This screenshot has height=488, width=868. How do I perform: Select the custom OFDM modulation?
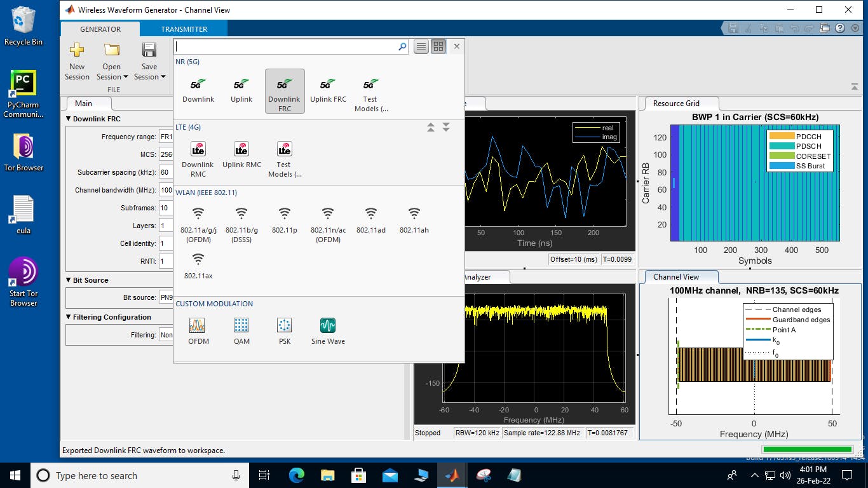tap(198, 331)
